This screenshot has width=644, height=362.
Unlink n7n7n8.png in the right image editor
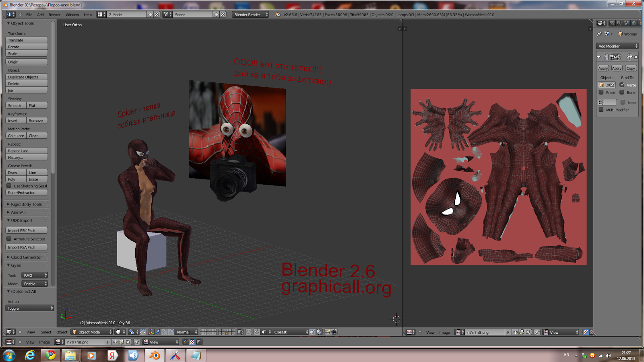point(528,332)
